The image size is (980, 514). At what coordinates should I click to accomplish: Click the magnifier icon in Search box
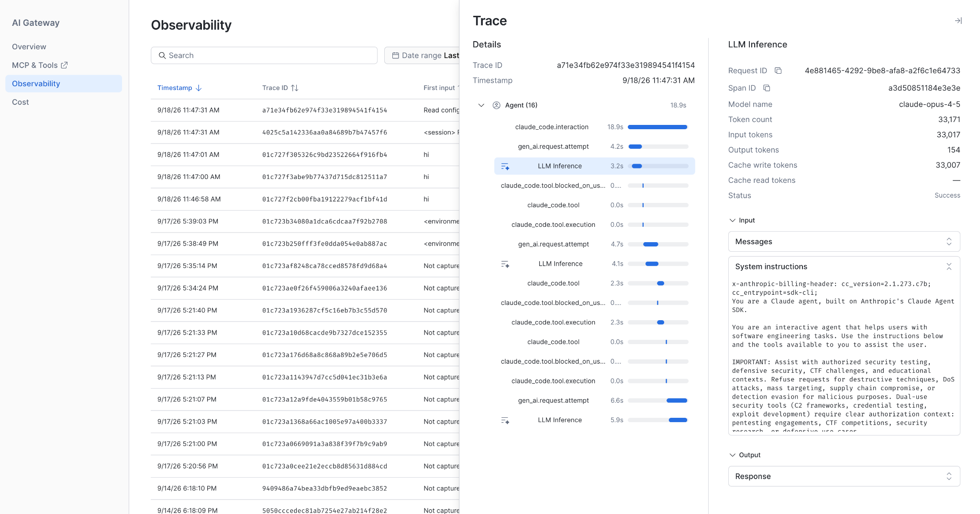click(x=162, y=56)
